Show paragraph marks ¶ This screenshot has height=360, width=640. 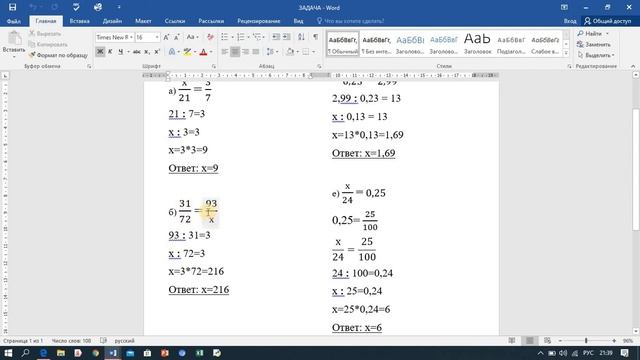tap(316, 38)
